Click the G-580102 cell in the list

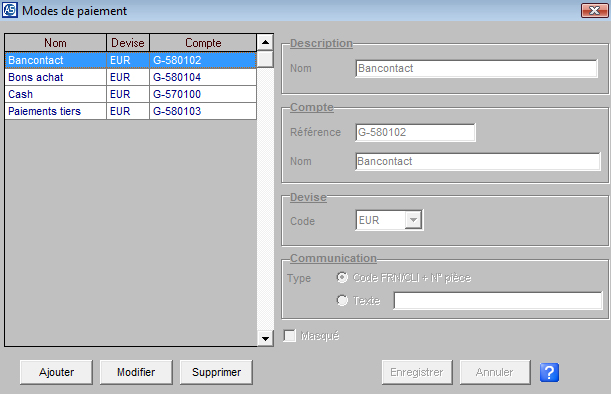point(203,60)
